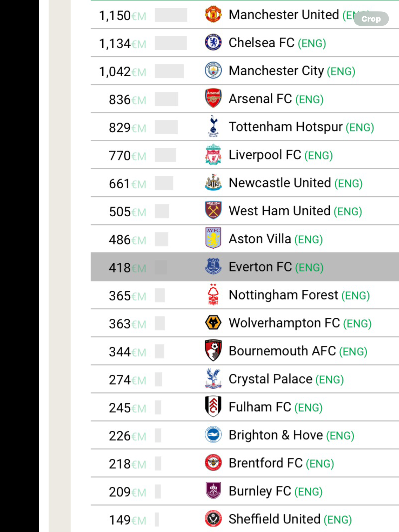Click the Brighton & Hove seagull badge
The image size is (399, 532).
click(213, 434)
